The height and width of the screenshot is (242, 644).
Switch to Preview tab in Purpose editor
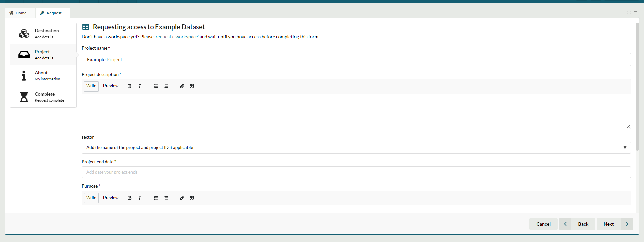[x=111, y=198]
